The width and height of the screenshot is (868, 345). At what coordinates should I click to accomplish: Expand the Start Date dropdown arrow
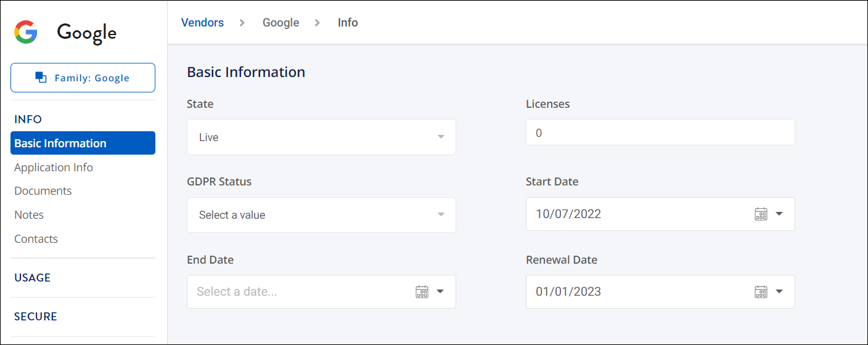779,214
